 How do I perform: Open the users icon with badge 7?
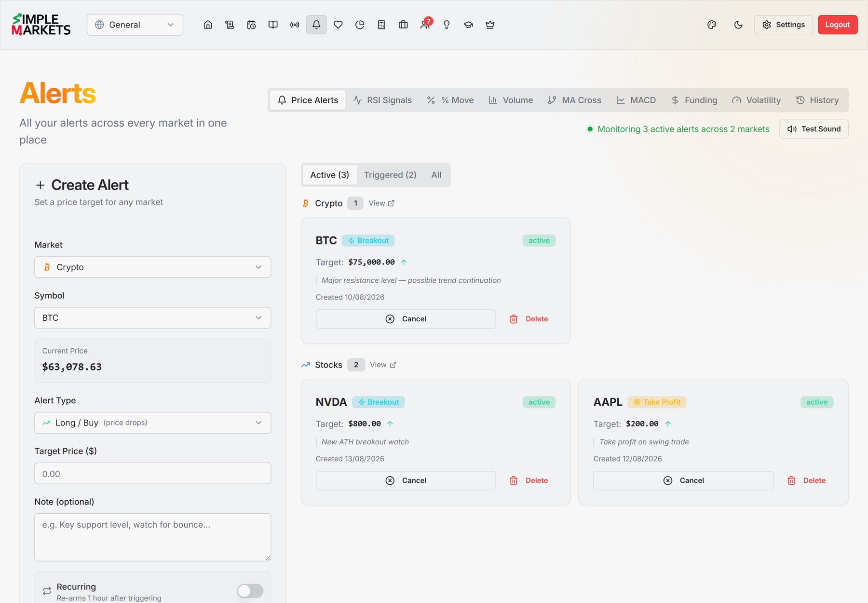coord(425,25)
